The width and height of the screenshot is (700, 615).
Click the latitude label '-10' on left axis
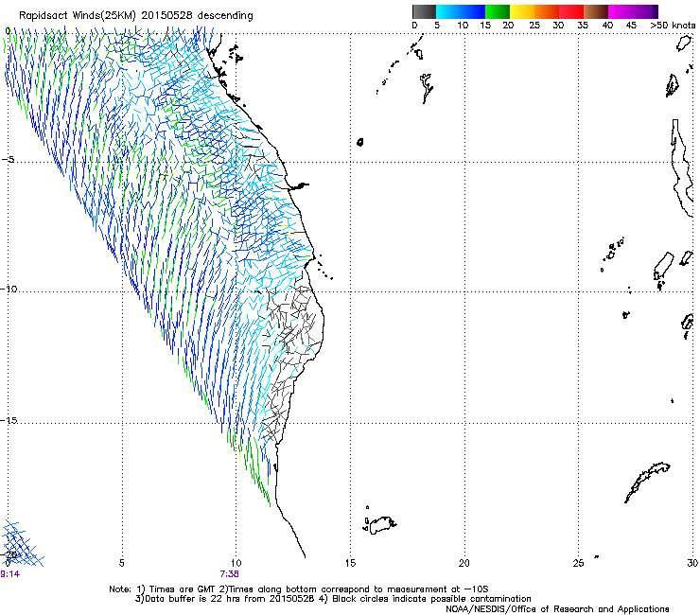9,289
